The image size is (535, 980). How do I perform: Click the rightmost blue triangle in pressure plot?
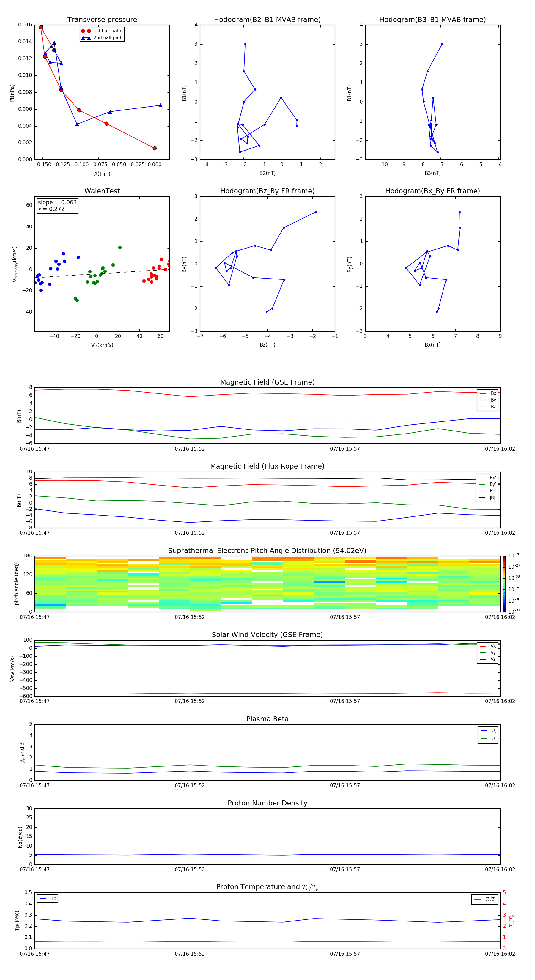pos(160,105)
